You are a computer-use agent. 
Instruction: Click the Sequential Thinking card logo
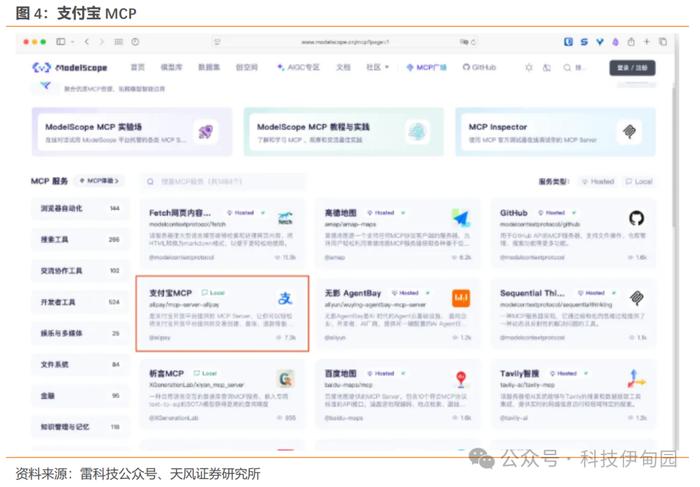pos(636,298)
